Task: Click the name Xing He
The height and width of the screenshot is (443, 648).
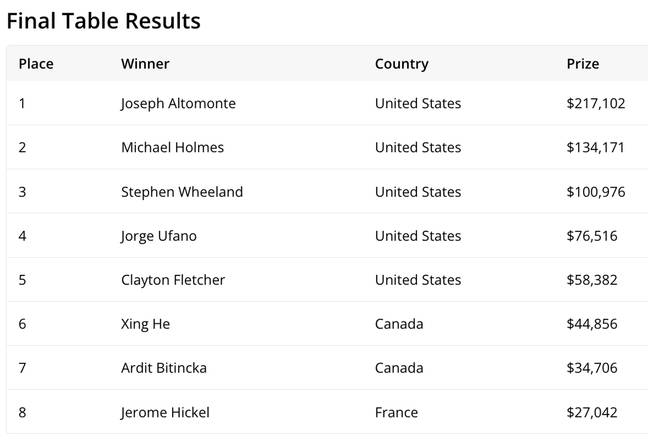Action: click(x=145, y=324)
